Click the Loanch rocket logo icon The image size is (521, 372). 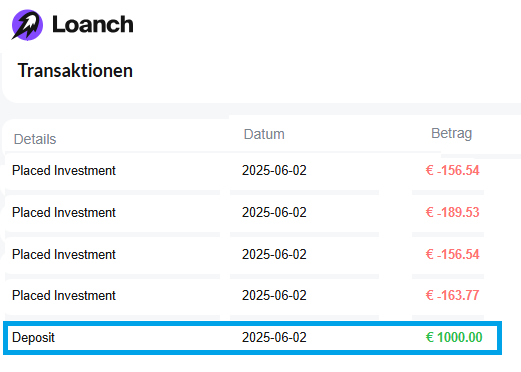click(x=27, y=25)
